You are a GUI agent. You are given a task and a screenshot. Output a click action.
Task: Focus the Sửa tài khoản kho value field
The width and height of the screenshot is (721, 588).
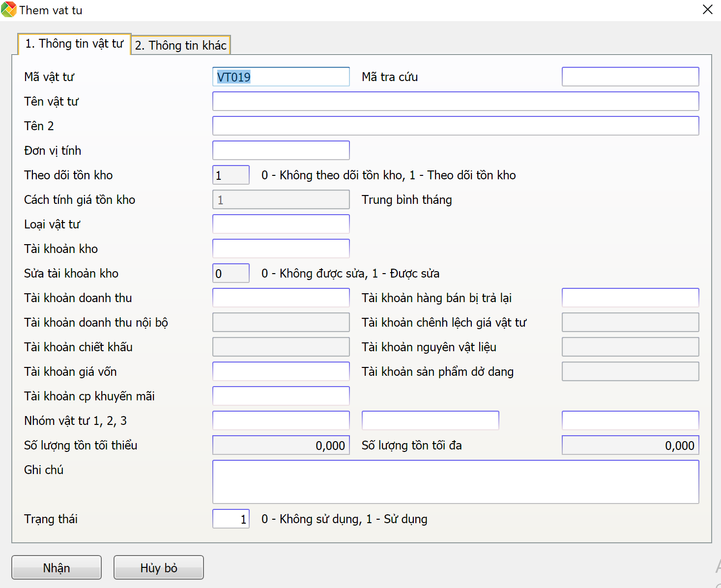coord(231,273)
